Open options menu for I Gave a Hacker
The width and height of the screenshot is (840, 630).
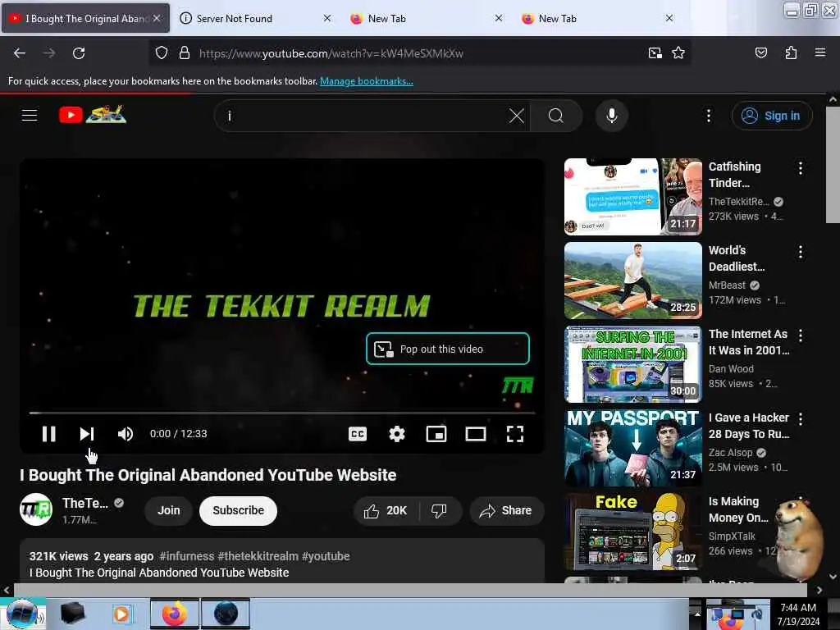click(x=801, y=419)
